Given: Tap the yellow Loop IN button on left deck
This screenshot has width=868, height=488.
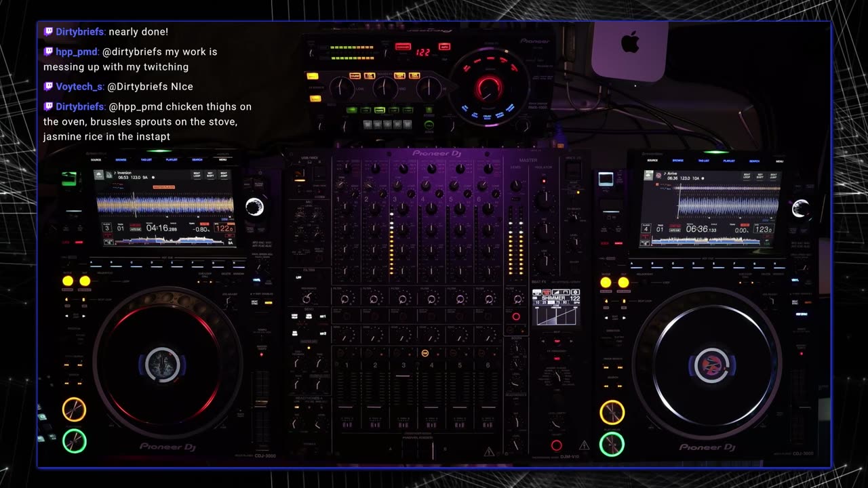Looking at the screenshot, I should tap(68, 281).
